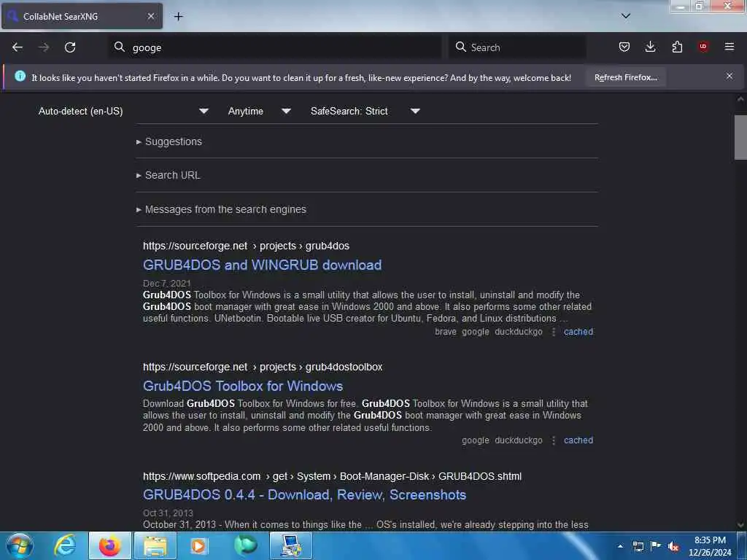
Task: Open the media player taskbar icon
Action: 198,545
